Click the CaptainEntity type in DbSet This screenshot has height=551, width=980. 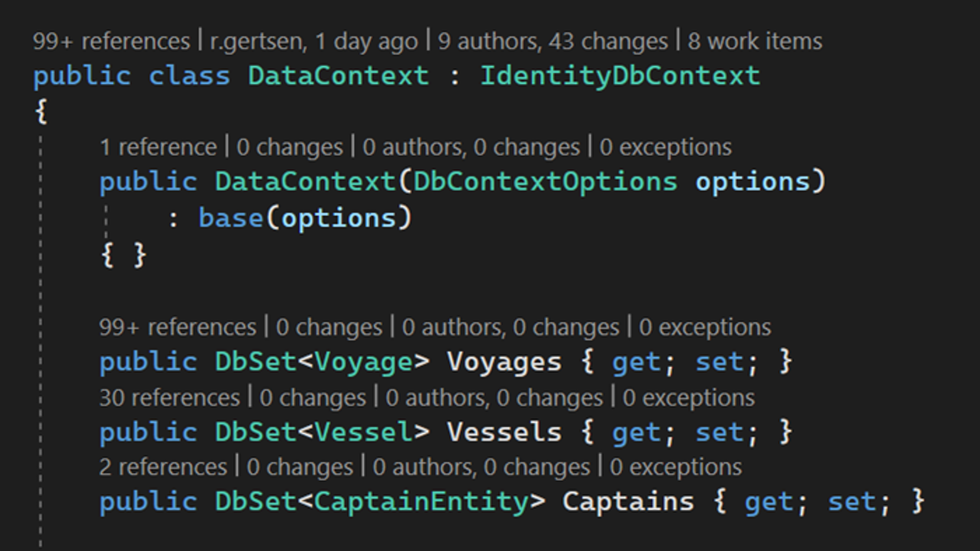pos(421,502)
